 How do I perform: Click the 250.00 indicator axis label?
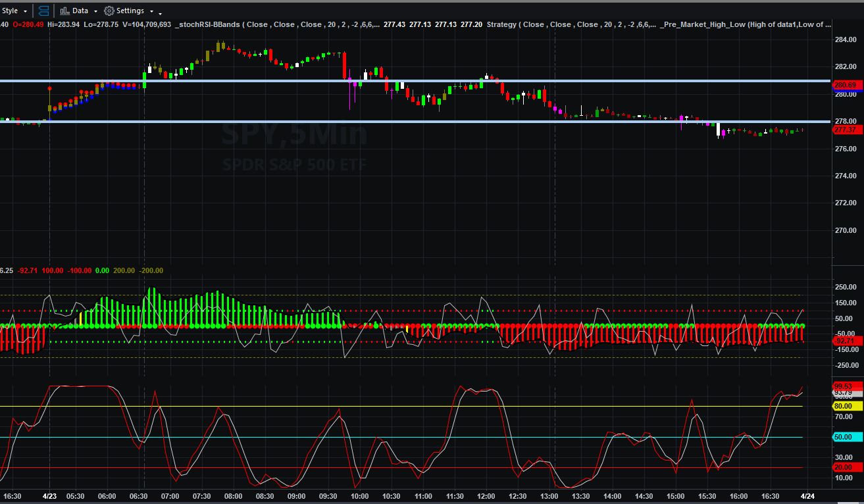pyautogui.click(x=845, y=287)
